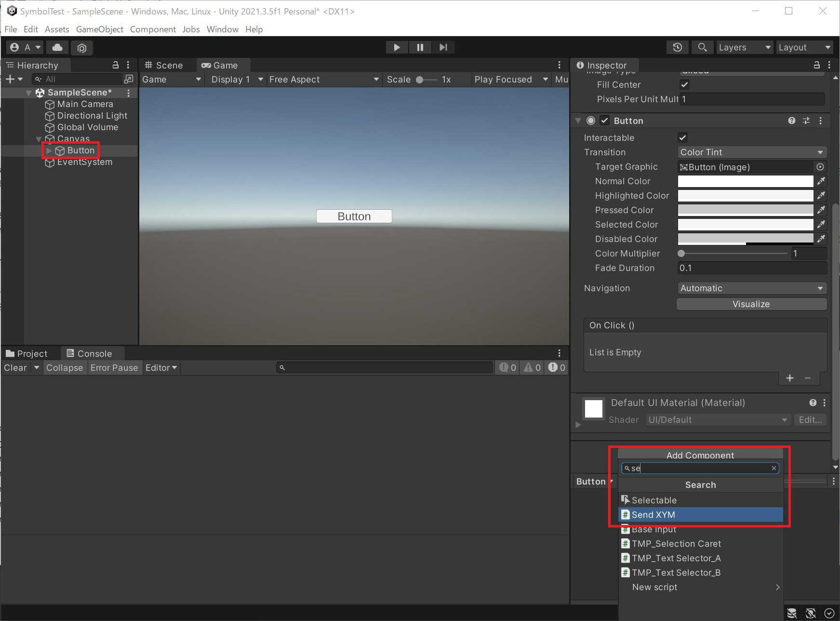840x621 pixels.
Task: Toggle the Fill Center checkbox
Action: click(684, 85)
